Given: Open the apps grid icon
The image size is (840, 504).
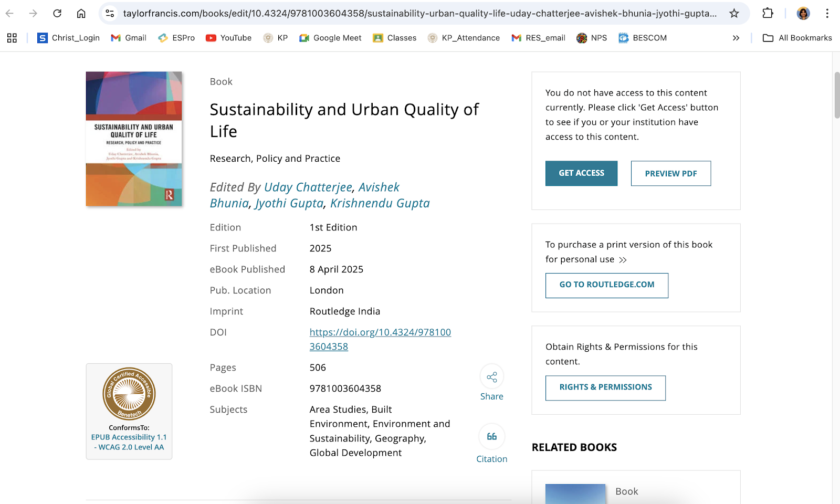Looking at the screenshot, I should tap(12, 38).
